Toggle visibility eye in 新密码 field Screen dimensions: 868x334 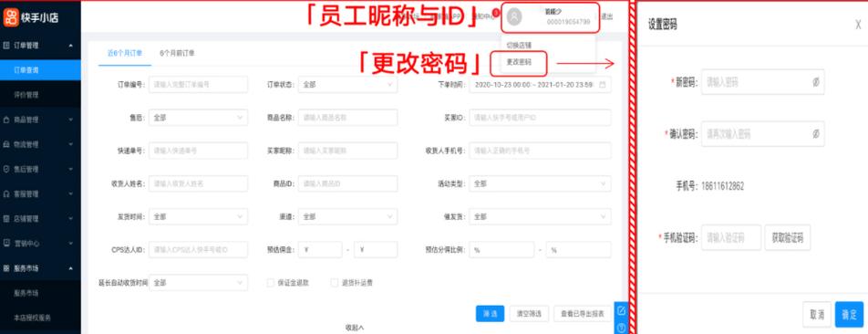click(815, 82)
